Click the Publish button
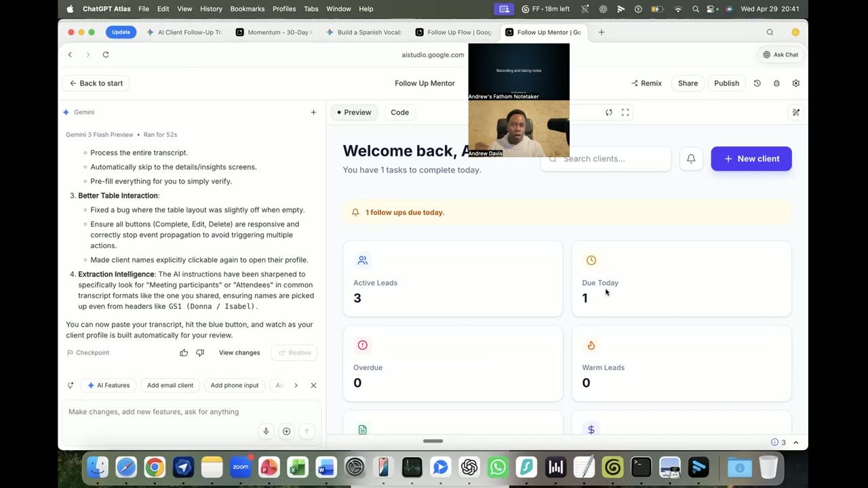Viewport: 868px width, 488px height. pos(726,83)
